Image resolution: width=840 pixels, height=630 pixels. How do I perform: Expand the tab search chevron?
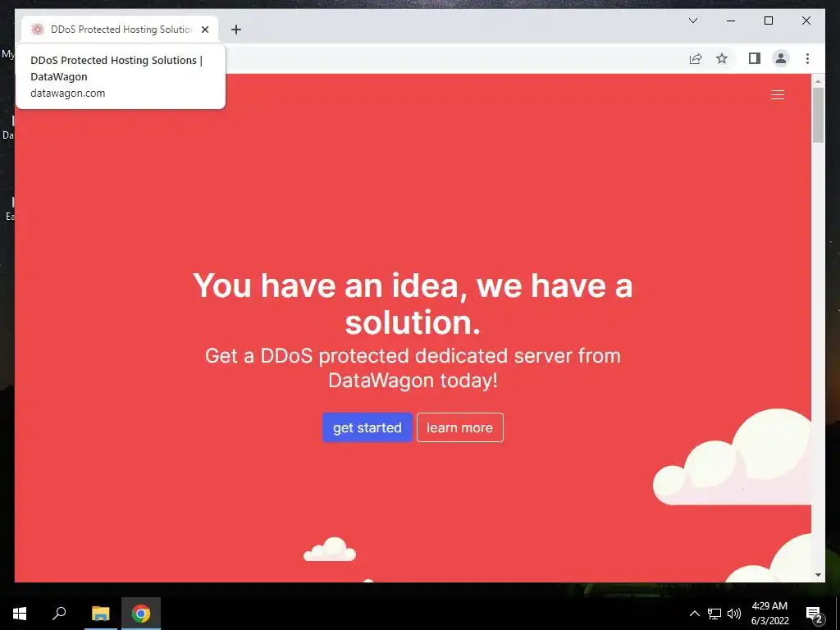pyautogui.click(x=692, y=21)
